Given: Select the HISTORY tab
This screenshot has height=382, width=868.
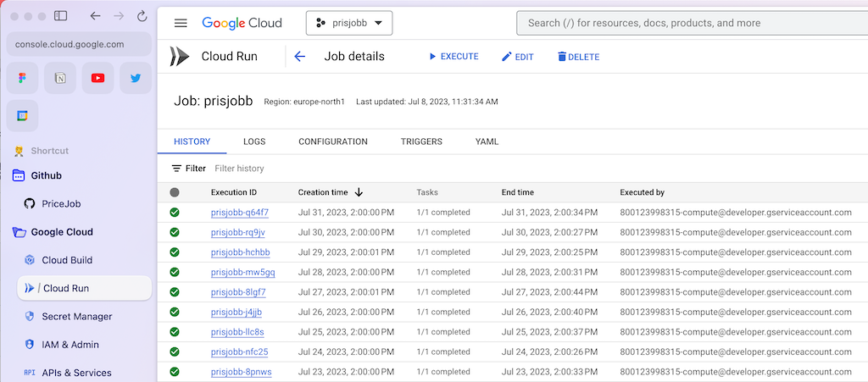Looking at the screenshot, I should (x=192, y=141).
